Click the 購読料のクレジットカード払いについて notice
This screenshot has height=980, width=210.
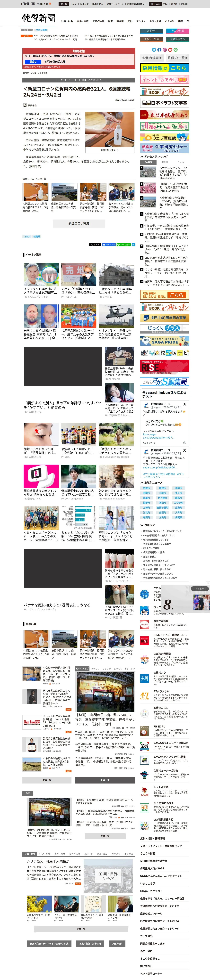click(x=162, y=531)
